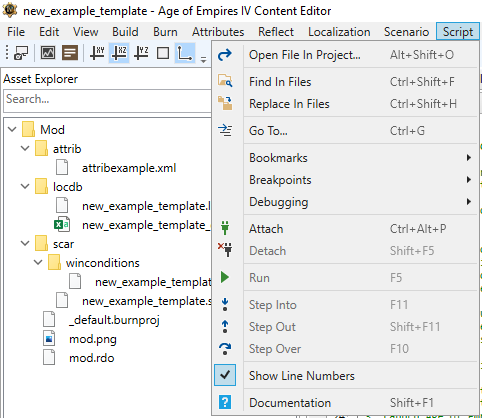Select the mod.png file label
The width and height of the screenshot is (482, 418).
click(x=93, y=339)
